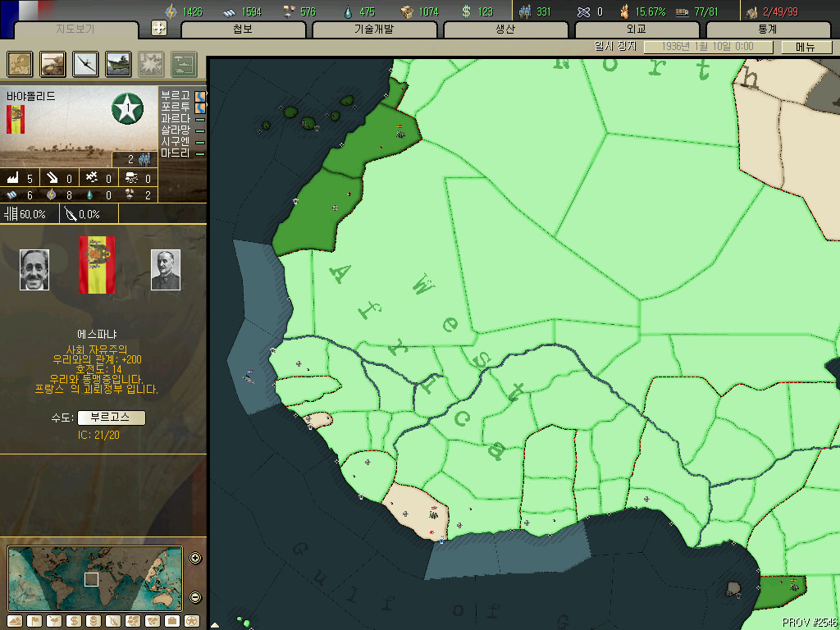Switch to region map mode icon
The height and width of the screenshot is (630, 840).
pyautogui.click(x=132, y=621)
